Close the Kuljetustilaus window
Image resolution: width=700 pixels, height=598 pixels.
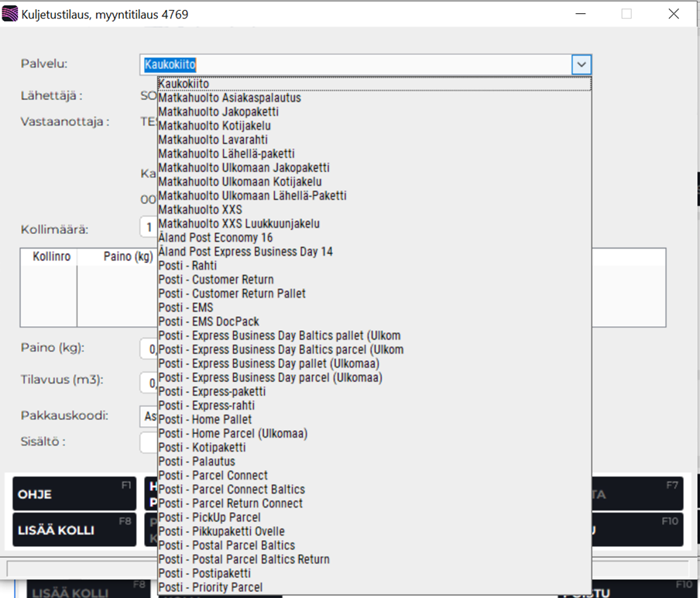click(673, 14)
